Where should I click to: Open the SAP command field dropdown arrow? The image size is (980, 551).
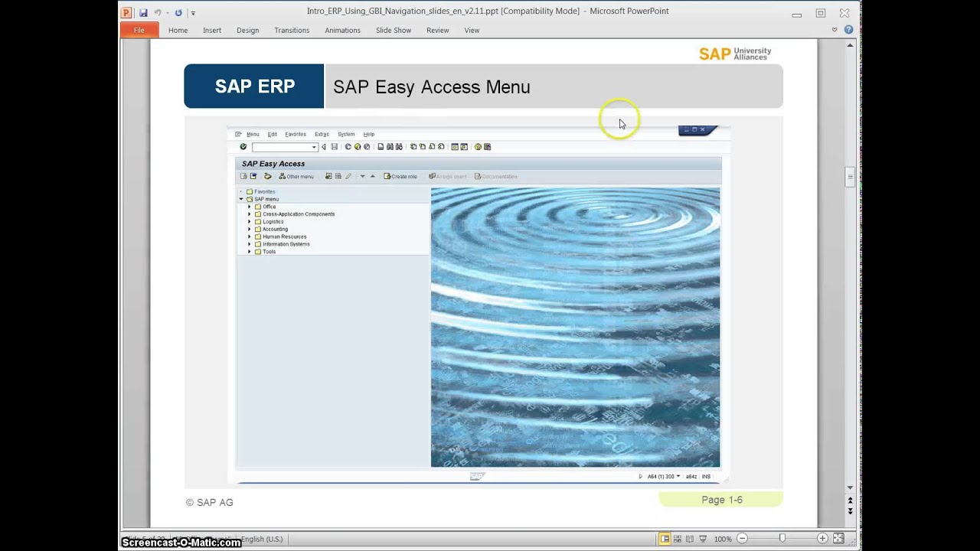[314, 147]
